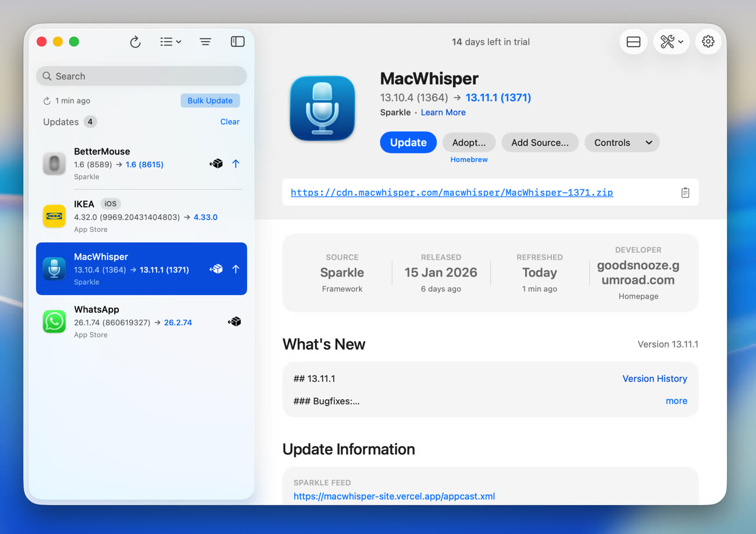Click MacWhisper row's upward arrow icon
The width and height of the screenshot is (756, 534).
point(236,269)
